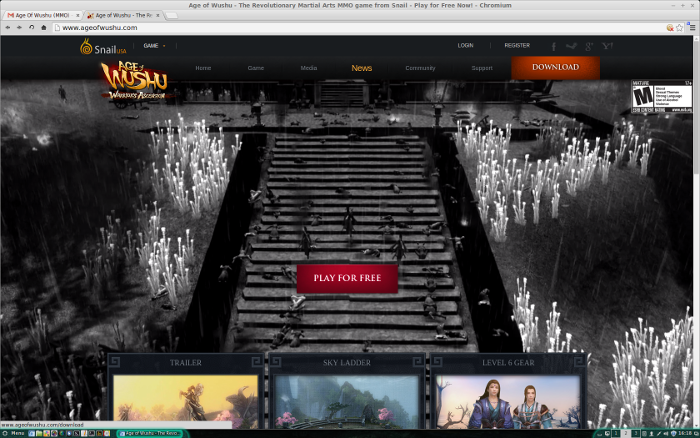
Task: Open the browser home page icon
Action: [43, 28]
